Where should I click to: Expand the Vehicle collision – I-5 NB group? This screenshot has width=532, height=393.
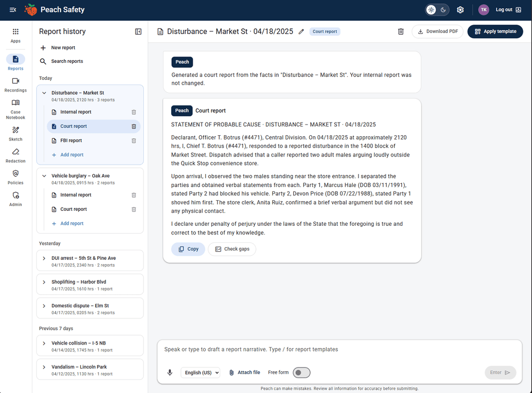(x=44, y=343)
